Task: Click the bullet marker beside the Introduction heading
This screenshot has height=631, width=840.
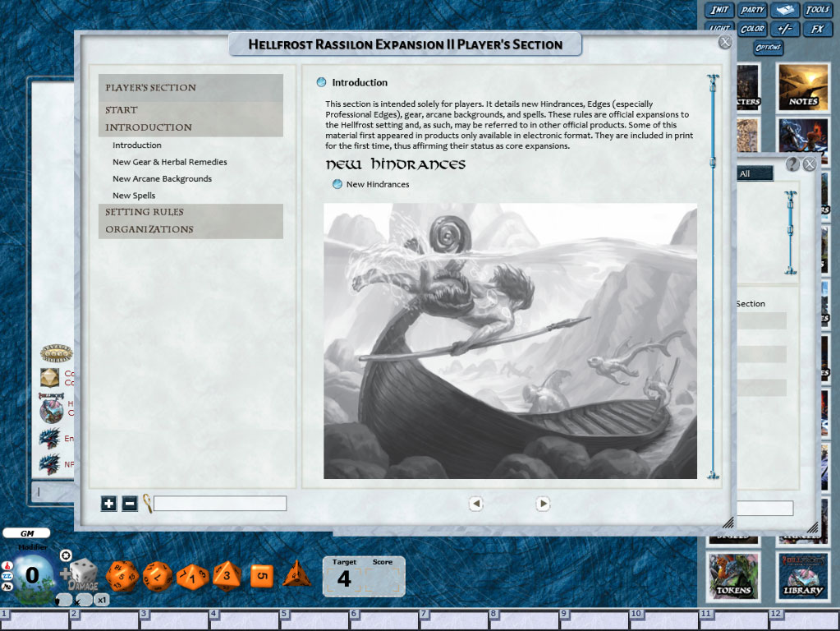Action: pyautogui.click(x=320, y=82)
